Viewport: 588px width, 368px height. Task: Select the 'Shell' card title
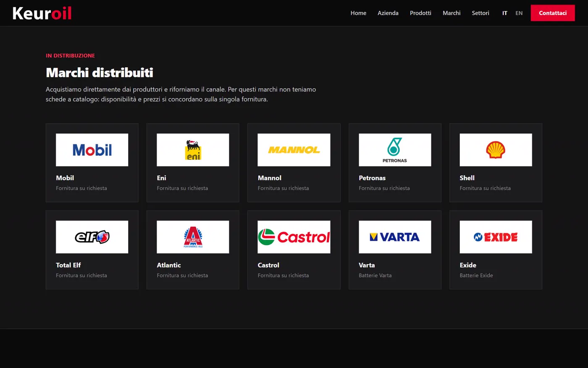(467, 178)
